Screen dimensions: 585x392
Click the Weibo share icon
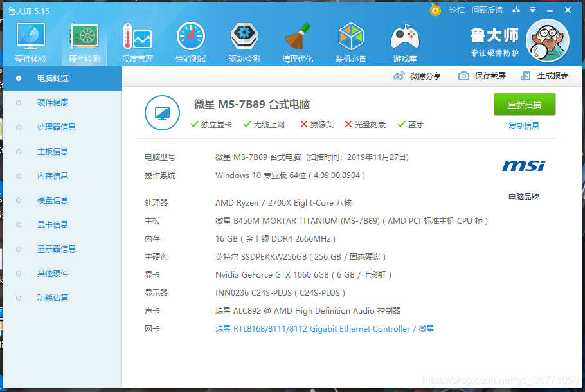point(399,76)
